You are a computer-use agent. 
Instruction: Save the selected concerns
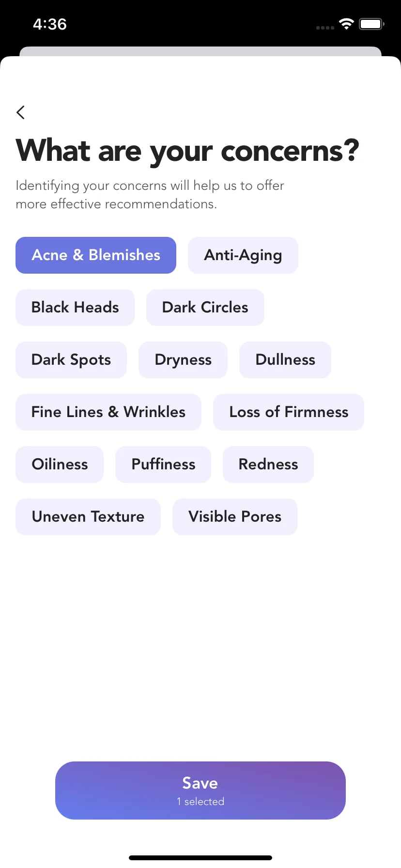[200, 790]
